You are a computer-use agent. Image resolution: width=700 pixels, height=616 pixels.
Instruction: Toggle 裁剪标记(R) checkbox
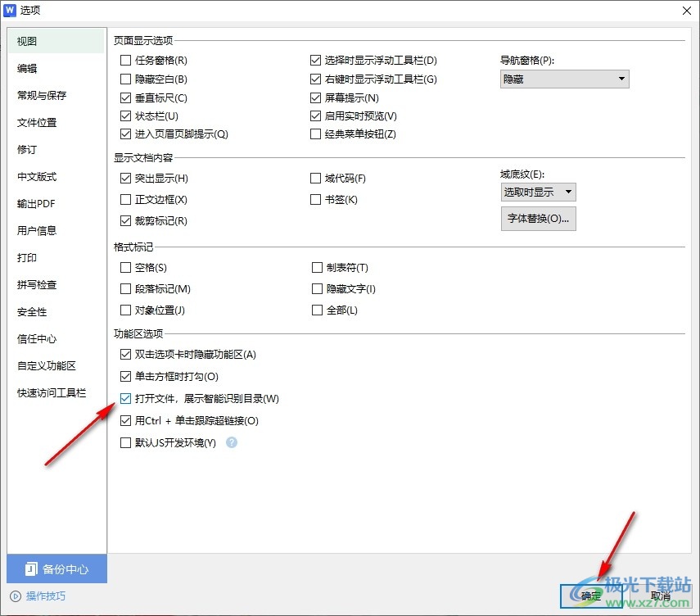pos(126,220)
